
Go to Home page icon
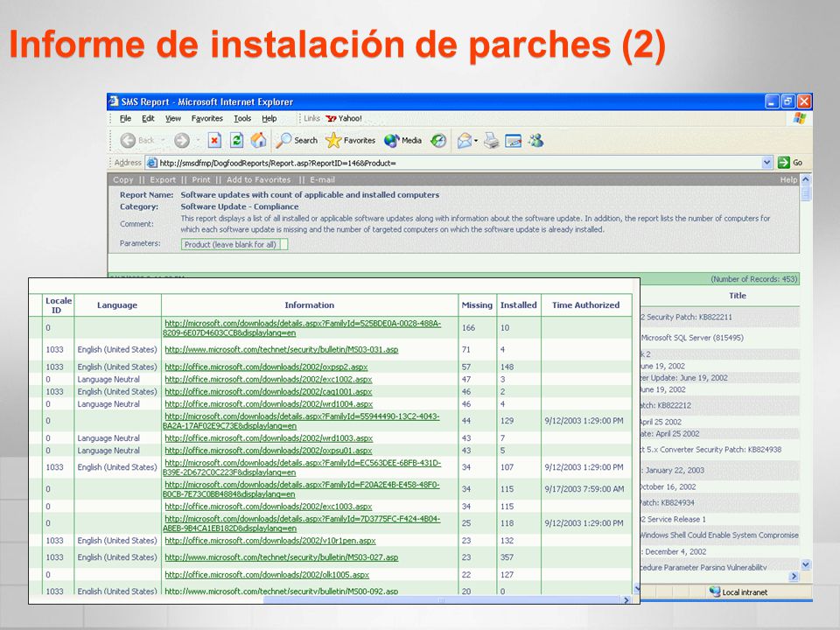(258, 140)
